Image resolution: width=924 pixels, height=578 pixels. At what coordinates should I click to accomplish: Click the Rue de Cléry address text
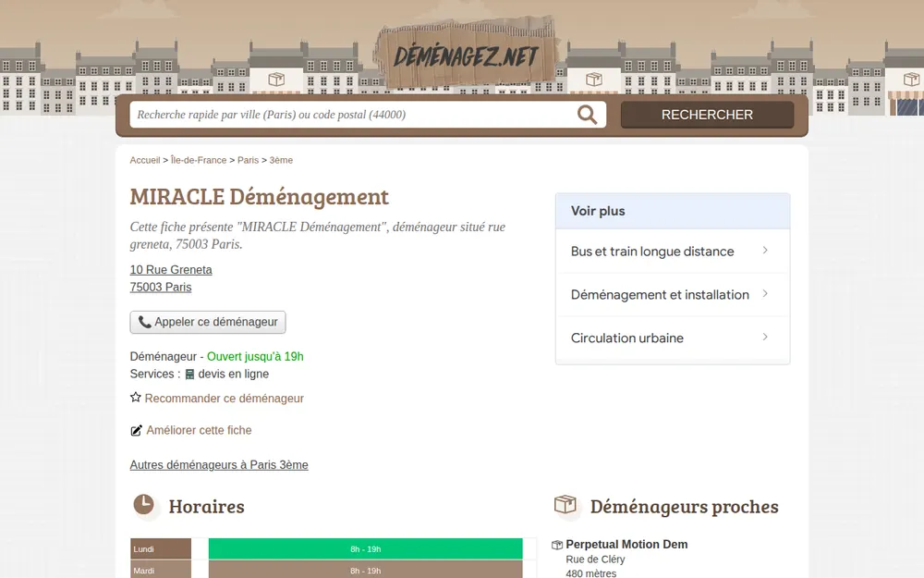[x=595, y=560]
